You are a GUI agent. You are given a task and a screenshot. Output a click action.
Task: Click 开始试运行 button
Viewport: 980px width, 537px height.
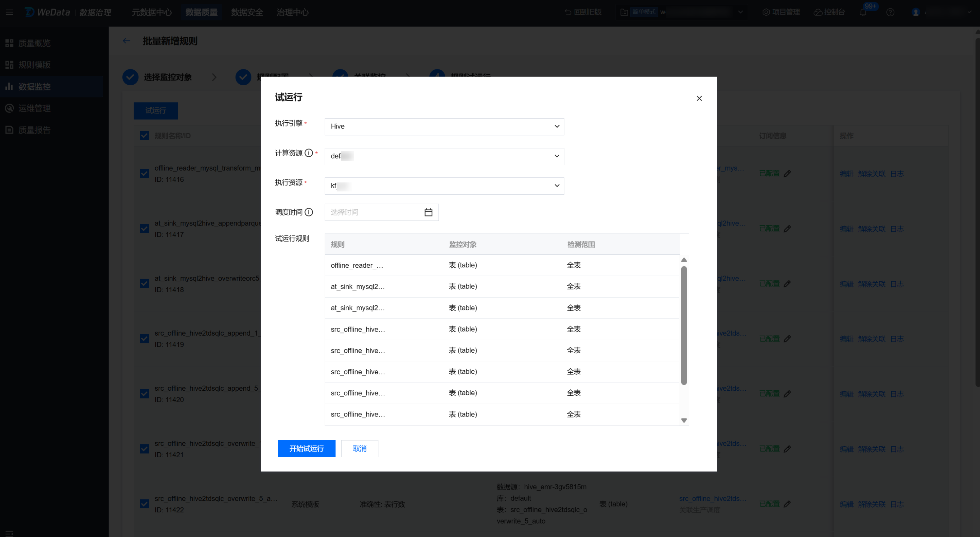[x=306, y=448]
